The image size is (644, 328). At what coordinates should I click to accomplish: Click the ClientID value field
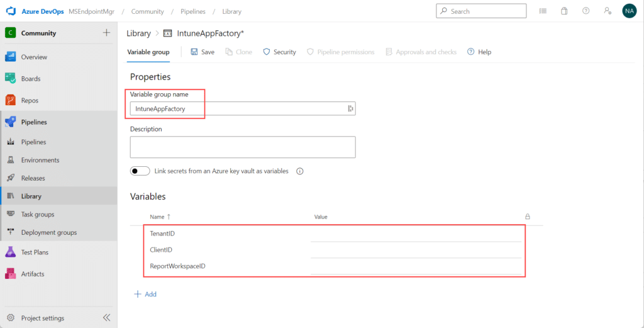pos(416,250)
